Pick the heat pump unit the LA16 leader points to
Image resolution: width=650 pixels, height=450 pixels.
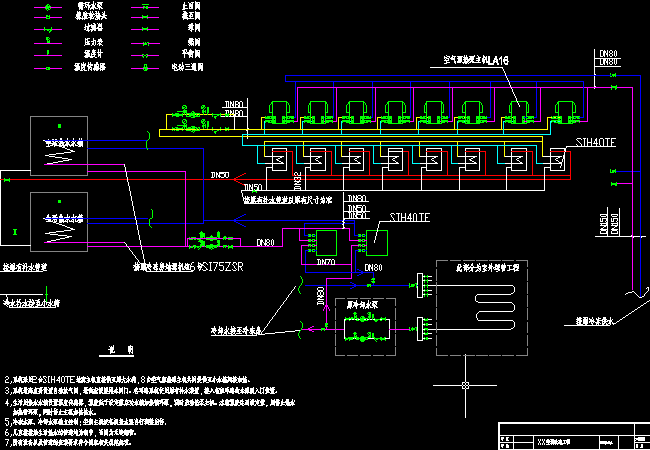pos(519,109)
